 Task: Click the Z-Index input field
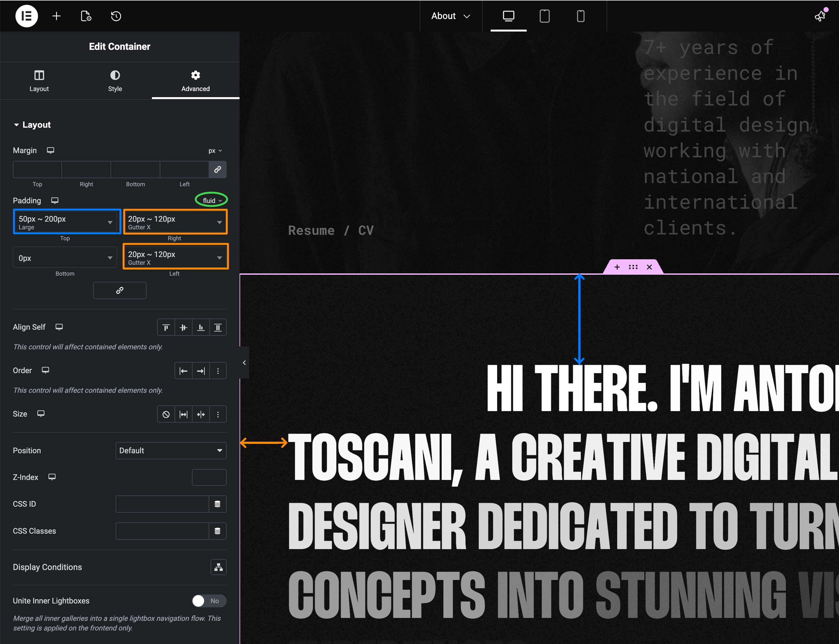tap(209, 477)
